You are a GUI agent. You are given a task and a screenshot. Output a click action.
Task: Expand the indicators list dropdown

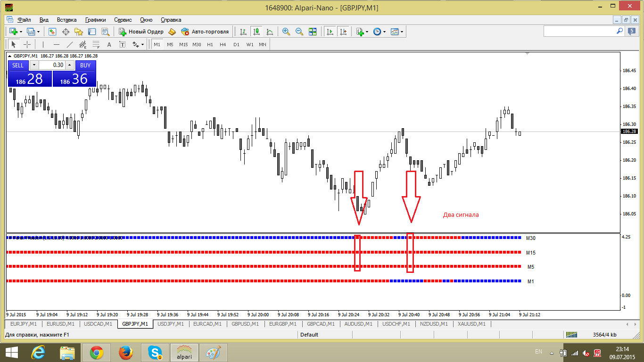[x=367, y=32]
